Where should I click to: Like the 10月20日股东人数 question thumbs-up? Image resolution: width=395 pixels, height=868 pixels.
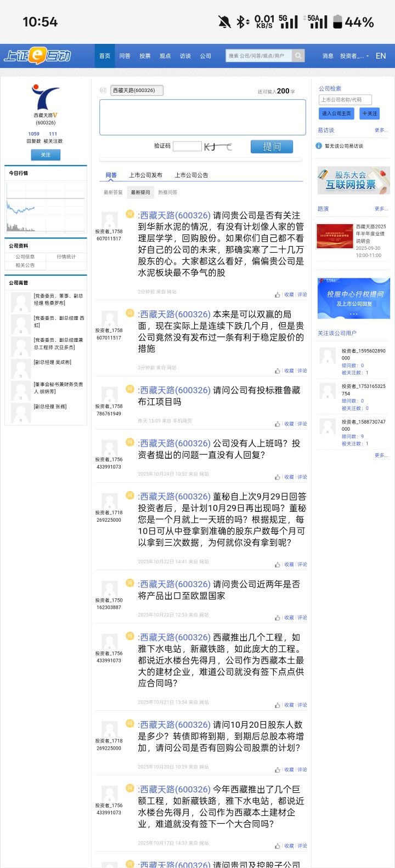pyautogui.click(x=278, y=770)
